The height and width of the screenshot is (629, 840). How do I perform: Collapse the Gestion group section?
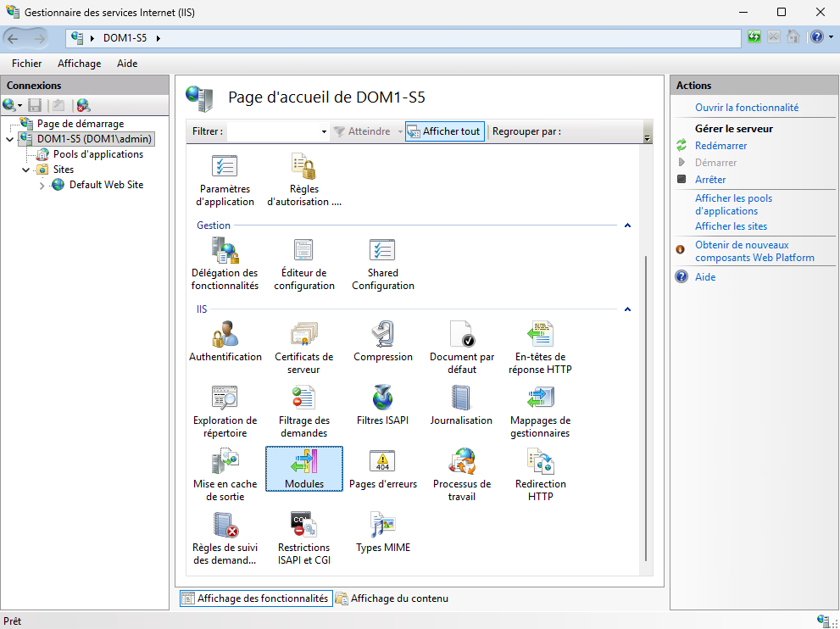[x=627, y=225]
